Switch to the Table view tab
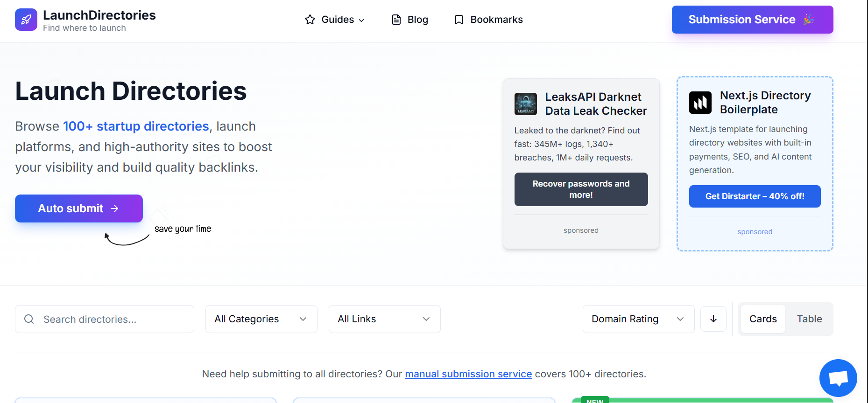This screenshot has height=403, width=868. click(809, 319)
